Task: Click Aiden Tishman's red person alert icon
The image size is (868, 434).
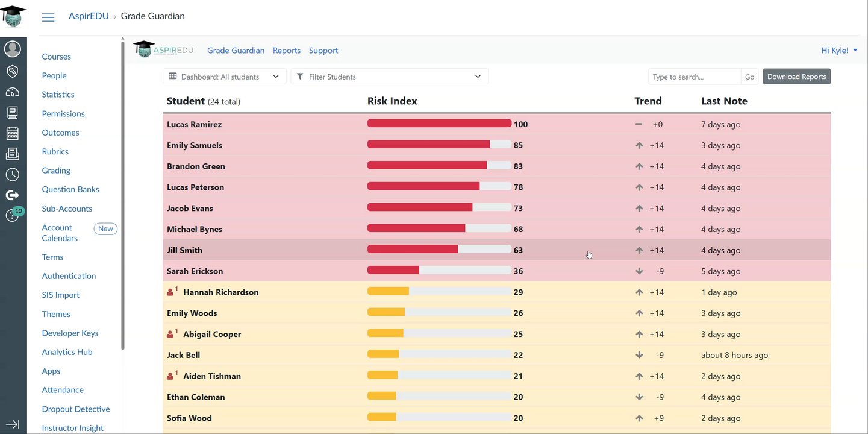Action: (x=170, y=376)
